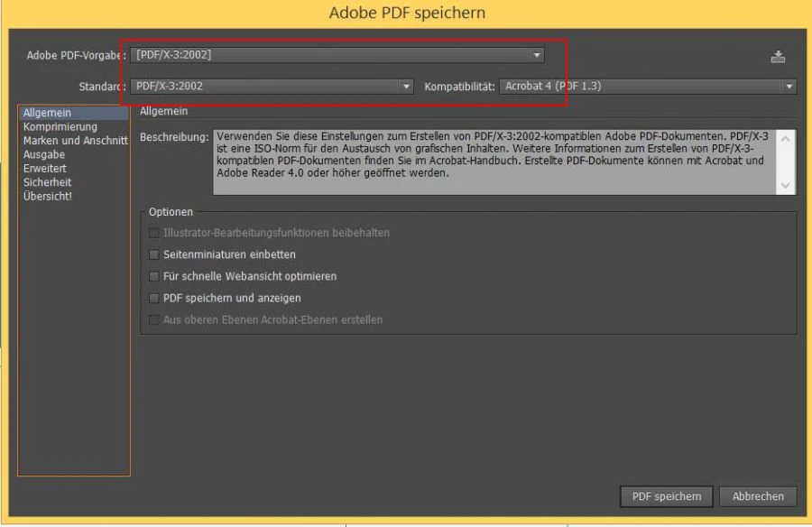Toggle Illustrator-Bearbeitungsfunktionen beibehalten checkbox
Viewport: 812px width, 527px height.
153,233
